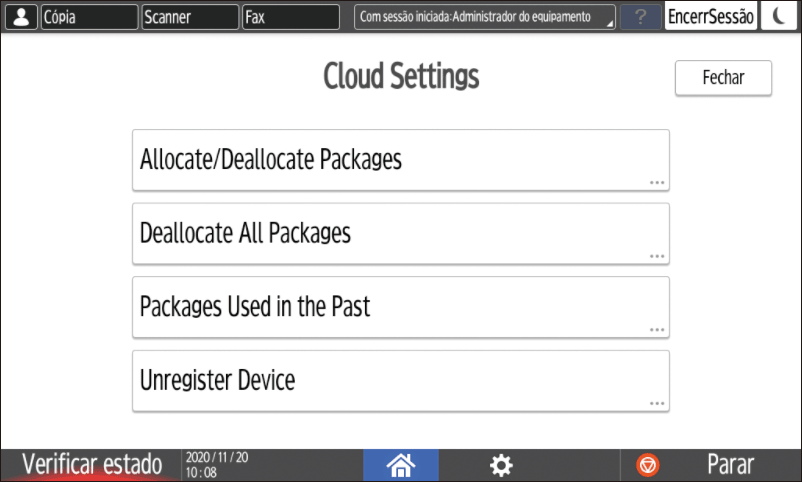Image resolution: width=802 pixels, height=482 pixels.
Task: Open the settings gear icon
Action: pos(500,464)
